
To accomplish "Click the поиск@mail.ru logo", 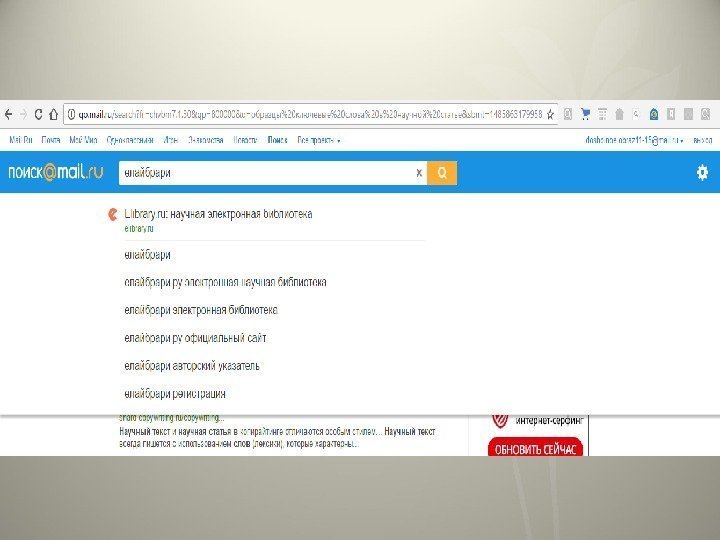I will coord(56,173).
